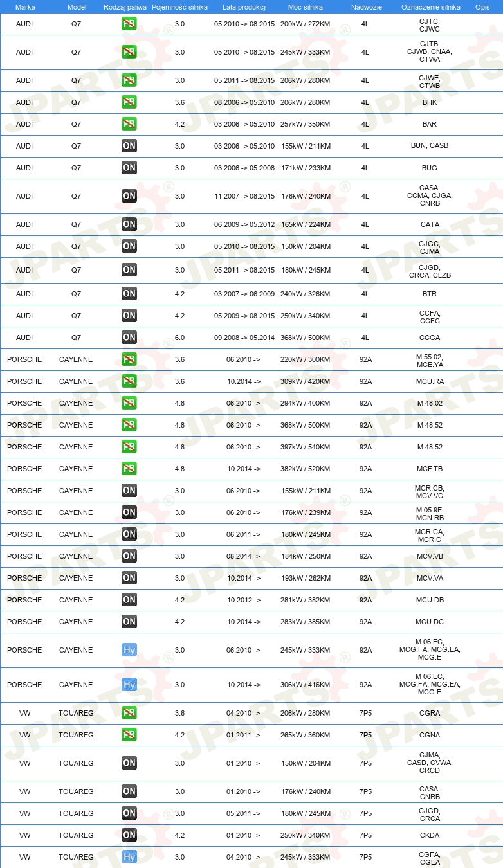Click the engine capacity cell '6.0'
The width and height of the screenshot is (503, 868).
[x=179, y=338]
